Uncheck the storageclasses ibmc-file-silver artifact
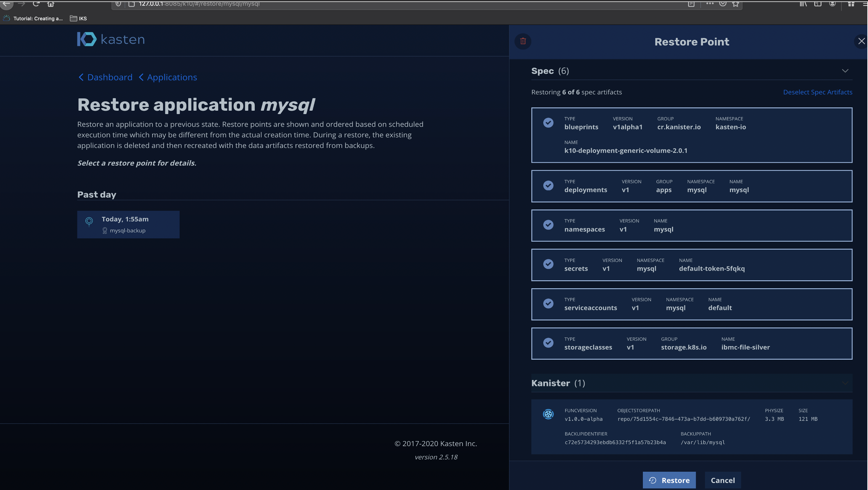Viewport: 868px width, 490px height. click(x=548, y=343)
